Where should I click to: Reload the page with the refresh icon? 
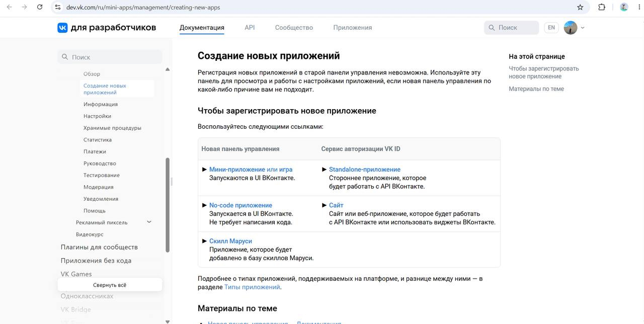pyautogui.click(x=40, y=7)
